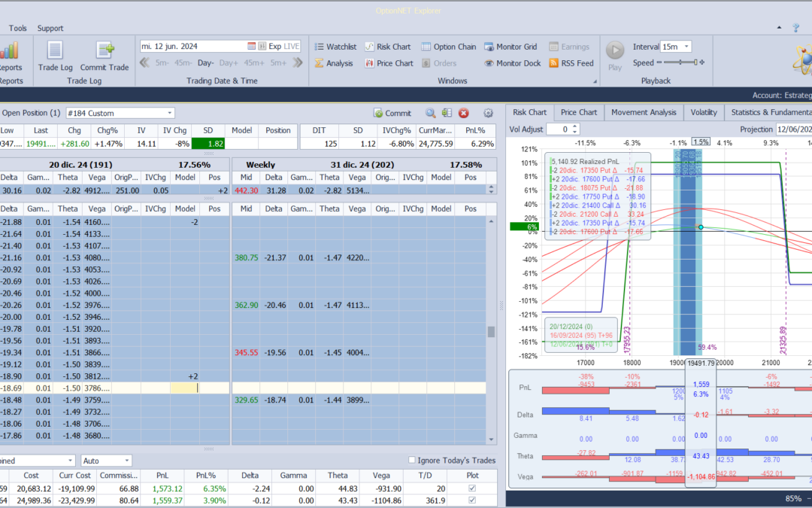Open the Option Chain window
The image size is (812, 508).
(x=448, y=47)
